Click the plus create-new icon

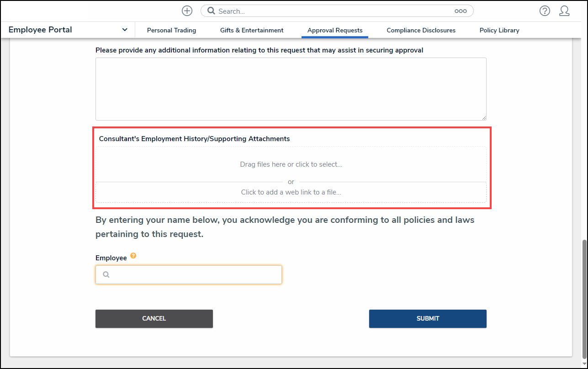coord(187,11)
